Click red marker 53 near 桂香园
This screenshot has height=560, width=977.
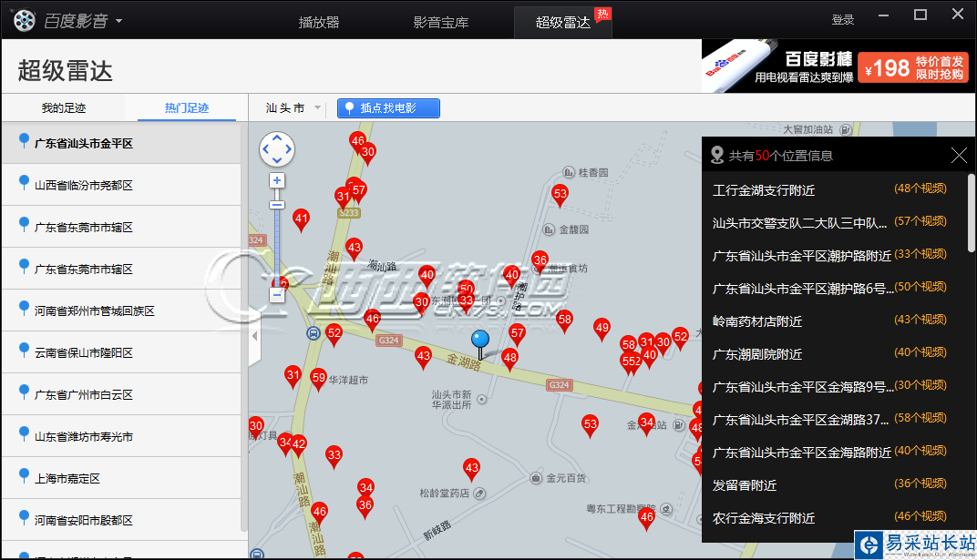560,194
